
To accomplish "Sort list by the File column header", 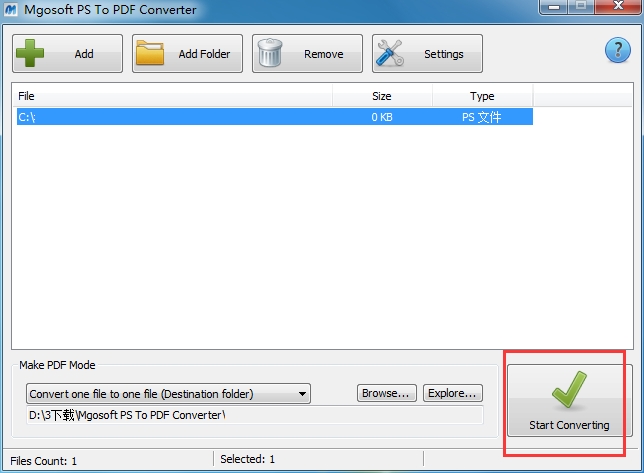I will 172,96.
